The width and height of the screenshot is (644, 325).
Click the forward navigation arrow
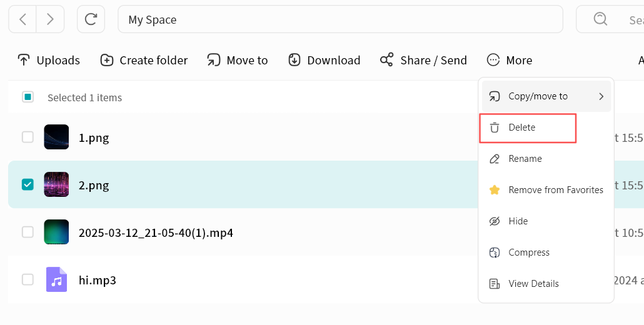[50, 19]
